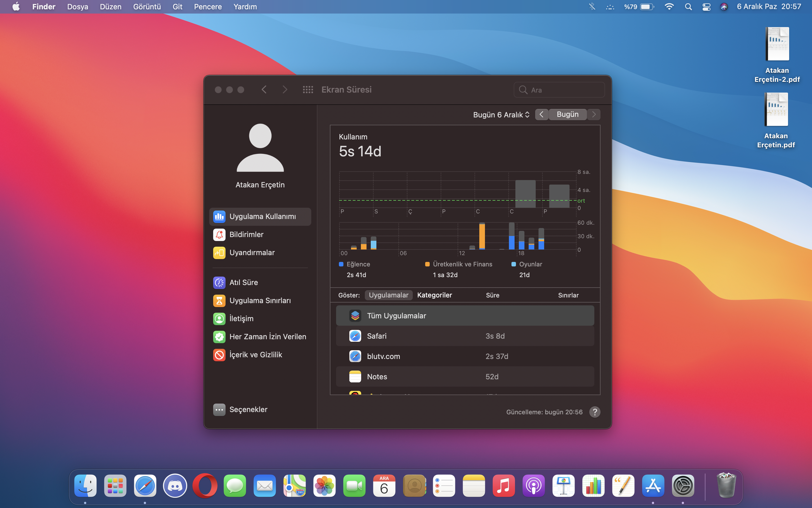The image size is (812, 508).
Task: Go to previous day with left chevron
Action: click(542, 115)
